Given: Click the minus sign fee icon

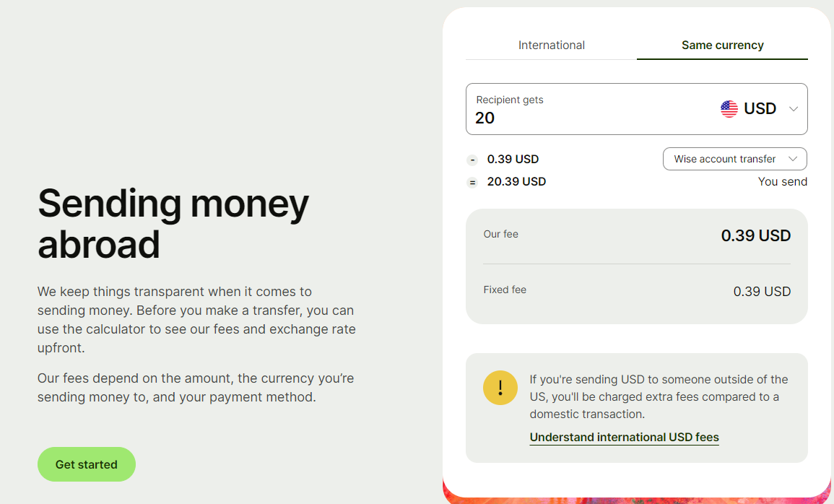Looking at the screenshot, I should point(472,160).
